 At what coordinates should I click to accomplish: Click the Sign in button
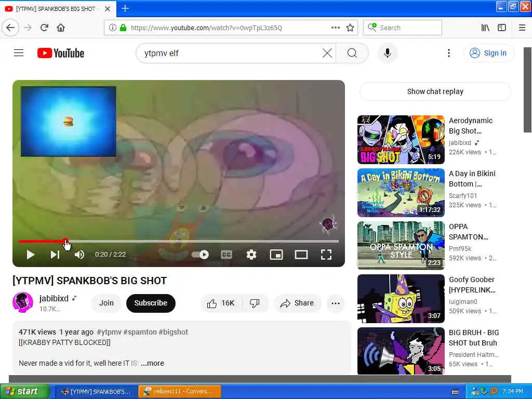tap(488, 53)
